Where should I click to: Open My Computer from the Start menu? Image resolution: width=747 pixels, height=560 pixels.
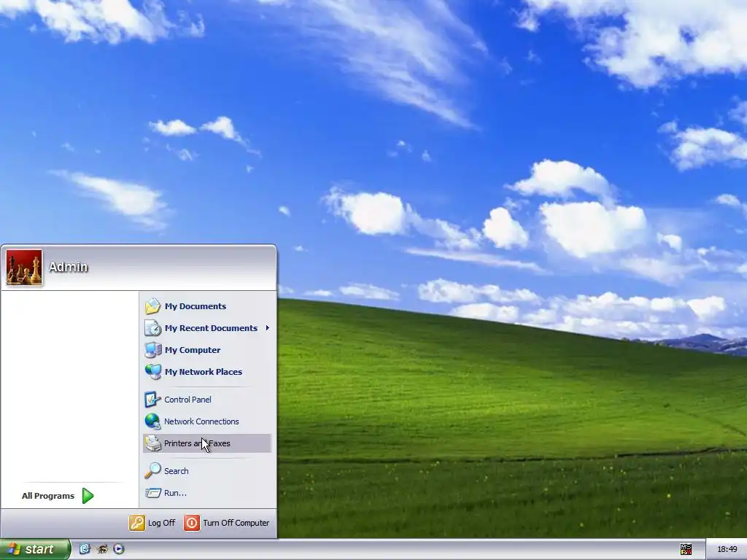pyautogui.click(x=207, y=350)
